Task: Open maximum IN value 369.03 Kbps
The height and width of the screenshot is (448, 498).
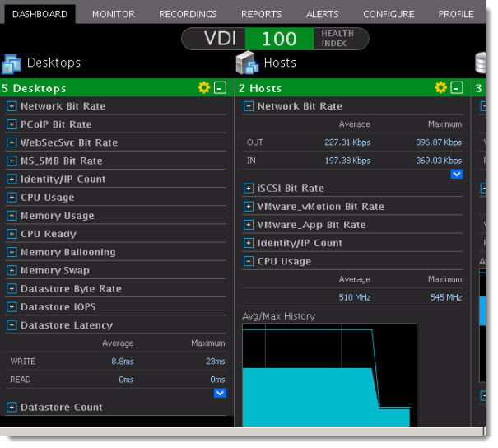Action: (x=439, y=161)
